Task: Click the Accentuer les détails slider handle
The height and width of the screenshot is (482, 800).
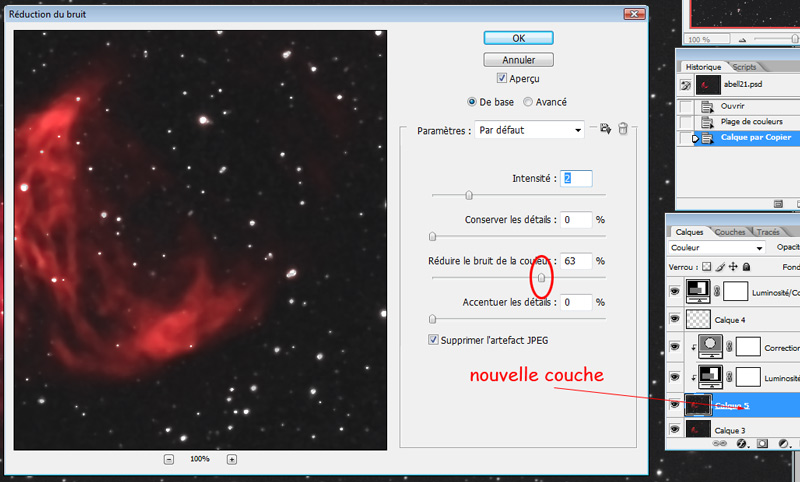Action: 433,319
